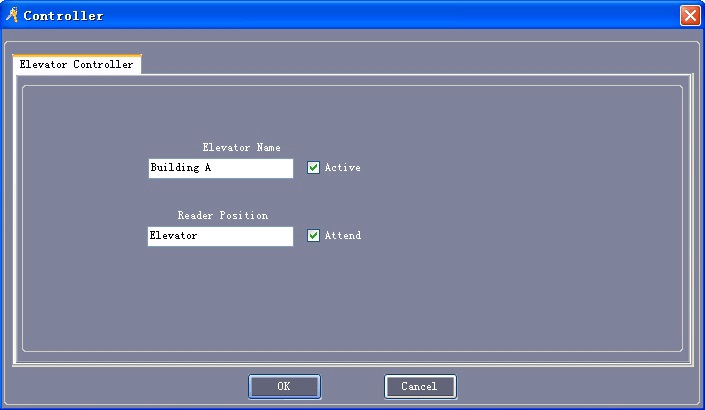Click the Elevator Name label
The height and width of the screenshot is (410, 705).
coord(241,148)
